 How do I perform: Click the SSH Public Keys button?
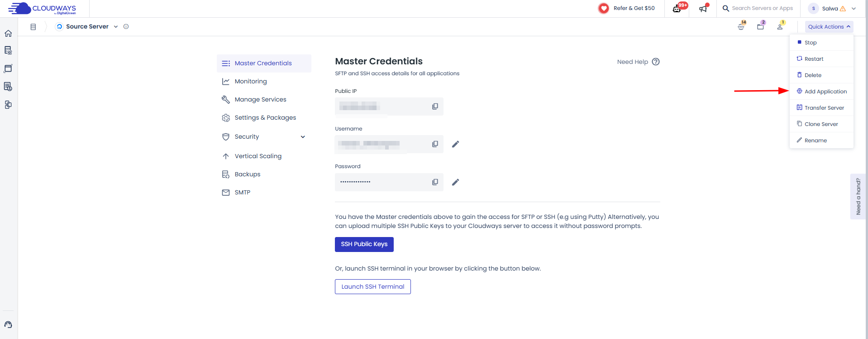[364, 244]
